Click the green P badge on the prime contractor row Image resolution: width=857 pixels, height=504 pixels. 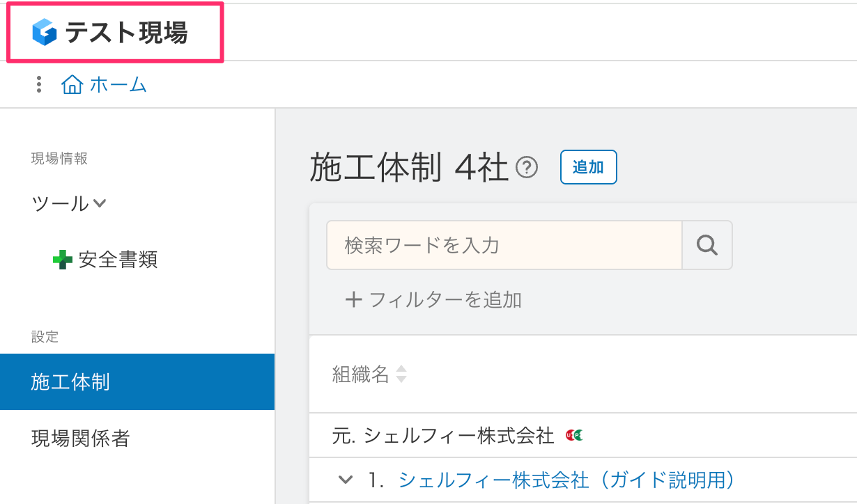578,435
